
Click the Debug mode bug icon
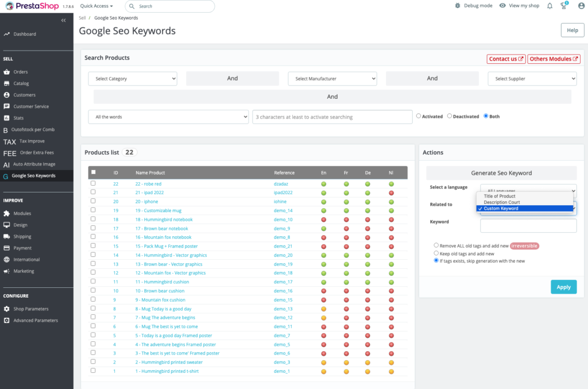[458, 6]
